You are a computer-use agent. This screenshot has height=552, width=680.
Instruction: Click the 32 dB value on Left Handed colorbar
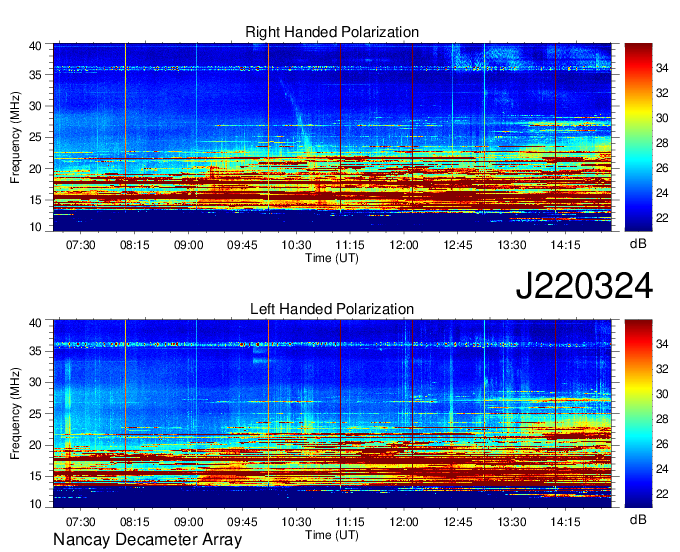(x=662, y=369)
